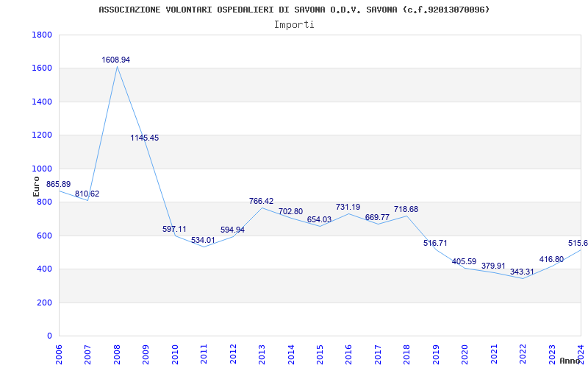Screen dimensions: 588x368
Task: Click the 343.31 data label
Action: (x=522, y=272)
